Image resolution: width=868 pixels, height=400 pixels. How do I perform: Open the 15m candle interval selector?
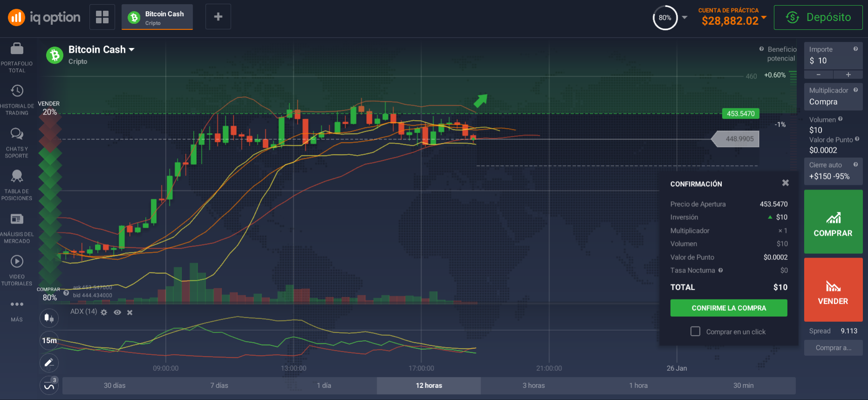(49, 340)
